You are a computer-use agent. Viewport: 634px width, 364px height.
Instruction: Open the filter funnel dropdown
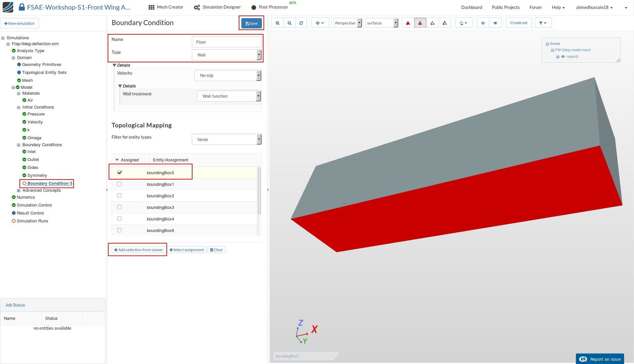click(543, 23)
